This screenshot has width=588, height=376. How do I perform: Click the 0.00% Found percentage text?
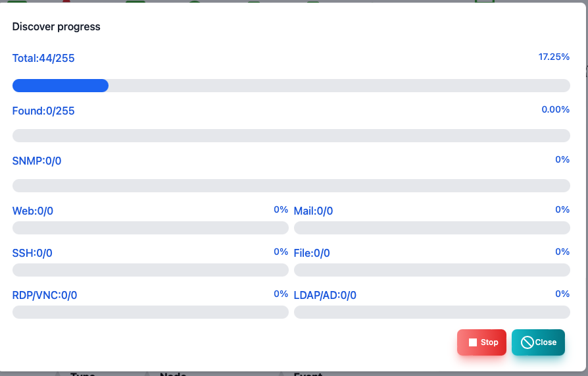555,109
